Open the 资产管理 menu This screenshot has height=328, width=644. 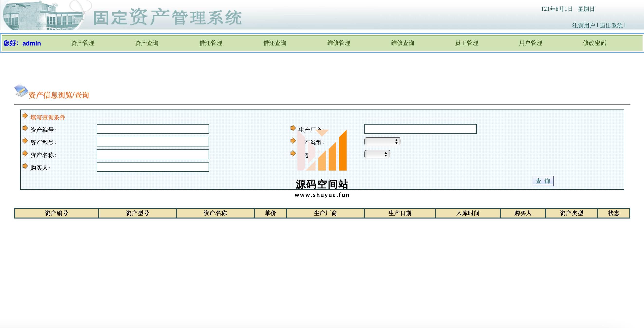[x=83, y=43]
